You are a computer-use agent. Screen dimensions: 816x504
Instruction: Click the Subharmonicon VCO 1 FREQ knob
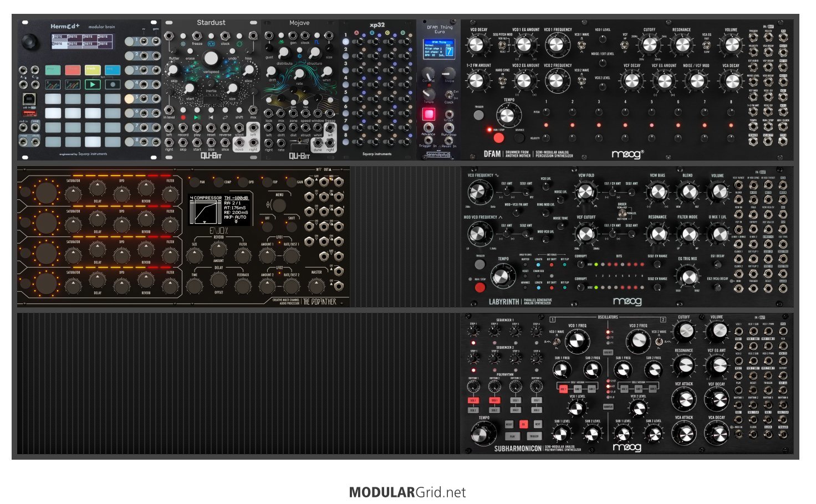577,341
